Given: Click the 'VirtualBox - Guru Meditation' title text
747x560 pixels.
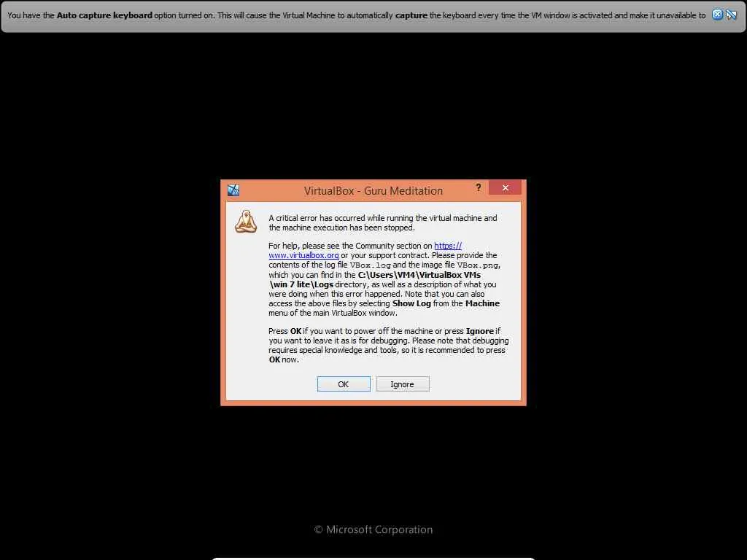Looking at the screenshot, I should pos(373,191).
